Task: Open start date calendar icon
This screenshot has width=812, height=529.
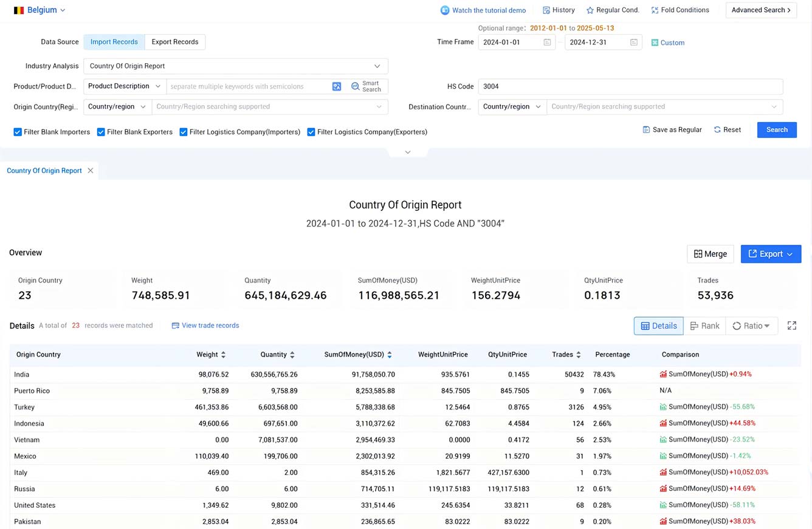Action: pyautogui.click(x=547, y=43)
